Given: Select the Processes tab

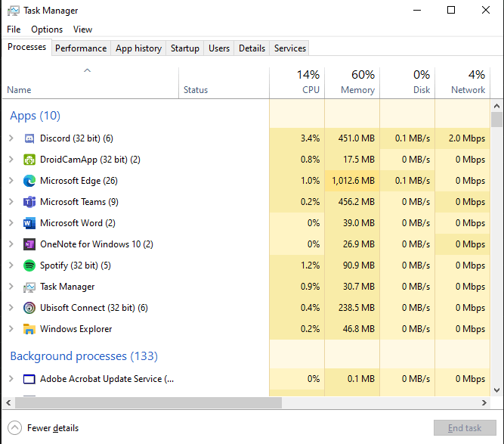Looking at the screenshot, I should [x=26, y=48].
